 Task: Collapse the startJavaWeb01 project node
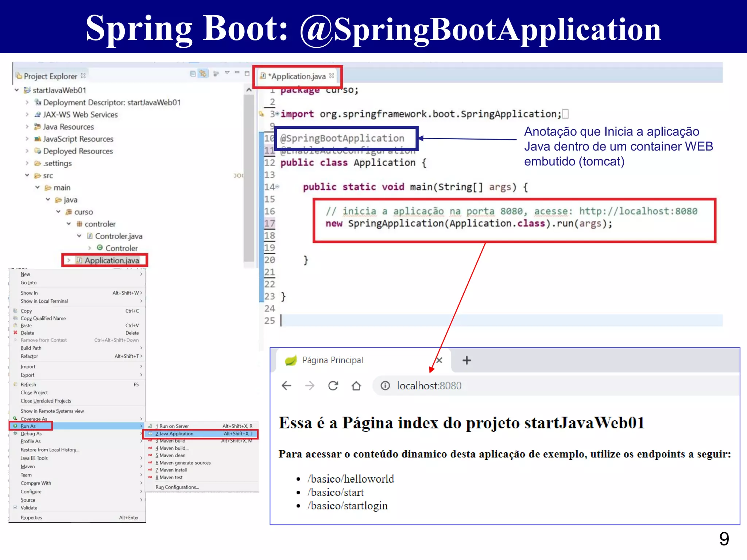[16, 90]
